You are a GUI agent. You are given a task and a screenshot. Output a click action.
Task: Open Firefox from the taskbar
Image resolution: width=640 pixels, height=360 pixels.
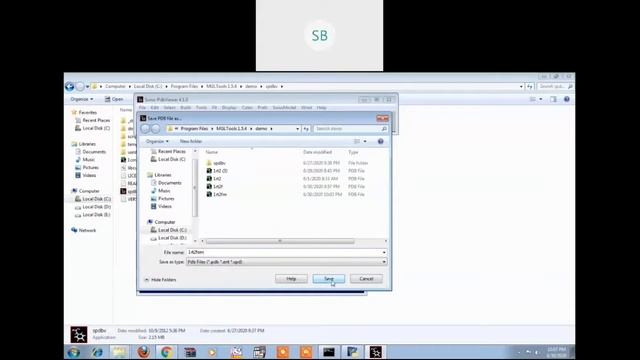pyautogui.click(x=143, y=352)
